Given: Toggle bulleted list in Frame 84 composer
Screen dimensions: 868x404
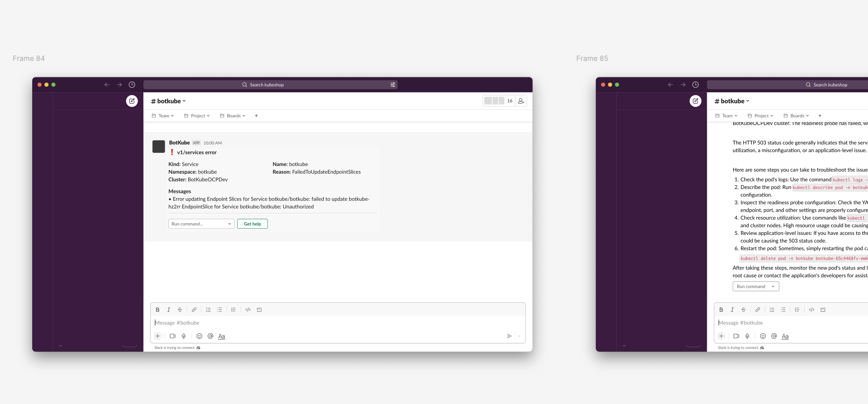Looking at the screenshot, I should tap(219, 310).
